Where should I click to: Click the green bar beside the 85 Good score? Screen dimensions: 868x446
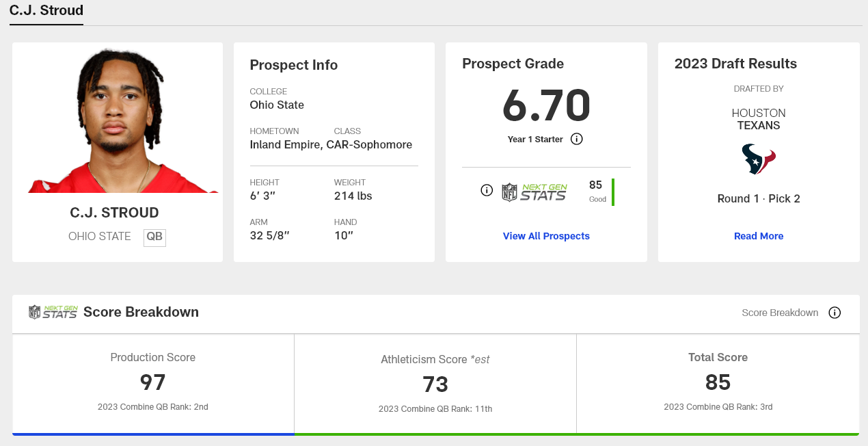613,192
